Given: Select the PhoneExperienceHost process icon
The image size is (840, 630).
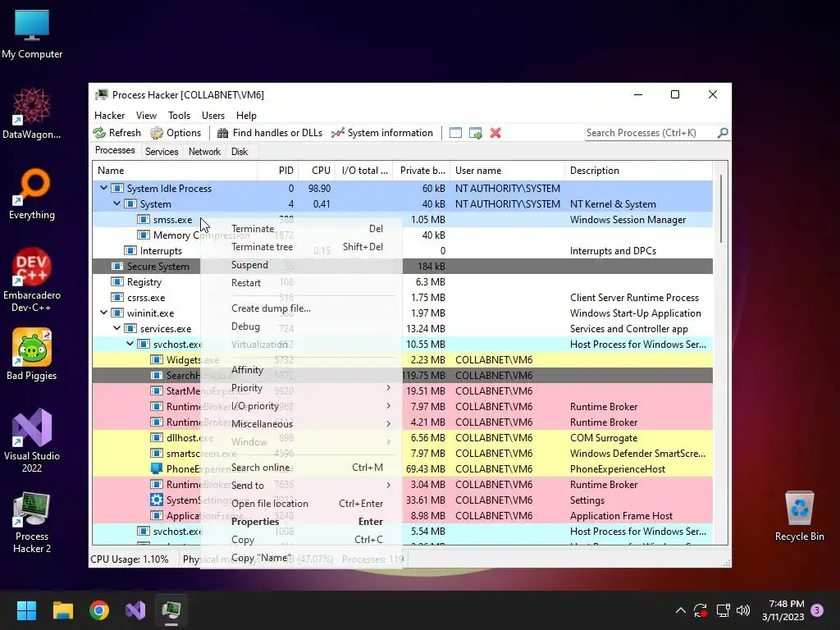Looking at the screenshot, I should 157,468.
